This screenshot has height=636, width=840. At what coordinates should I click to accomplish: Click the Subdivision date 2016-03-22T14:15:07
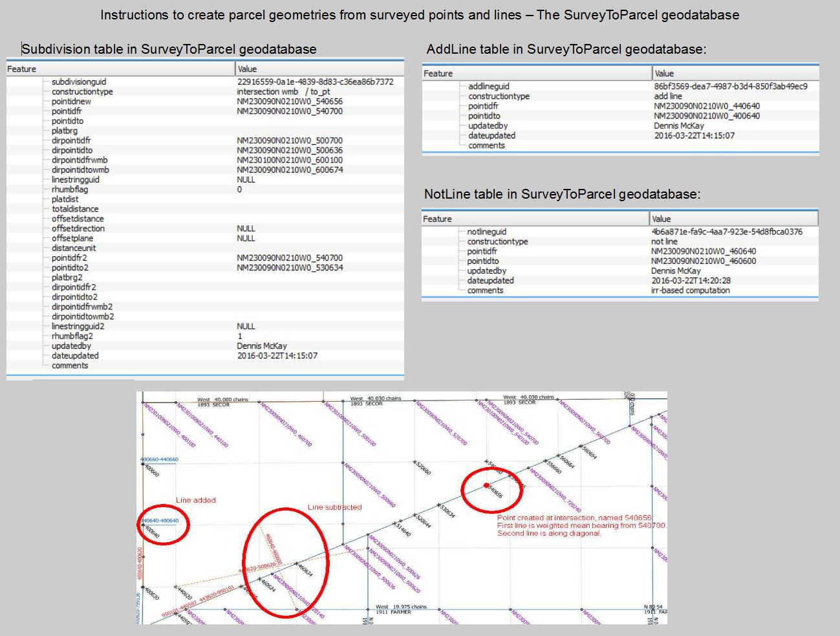click(x=277, y=355)
